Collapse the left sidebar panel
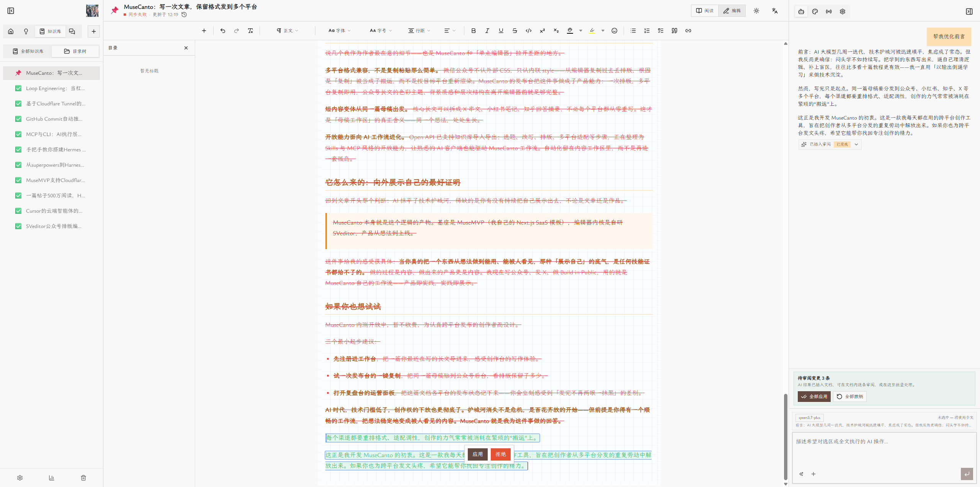Image resolution: width=980 pixels, height=487 pixels. (11, 11)
